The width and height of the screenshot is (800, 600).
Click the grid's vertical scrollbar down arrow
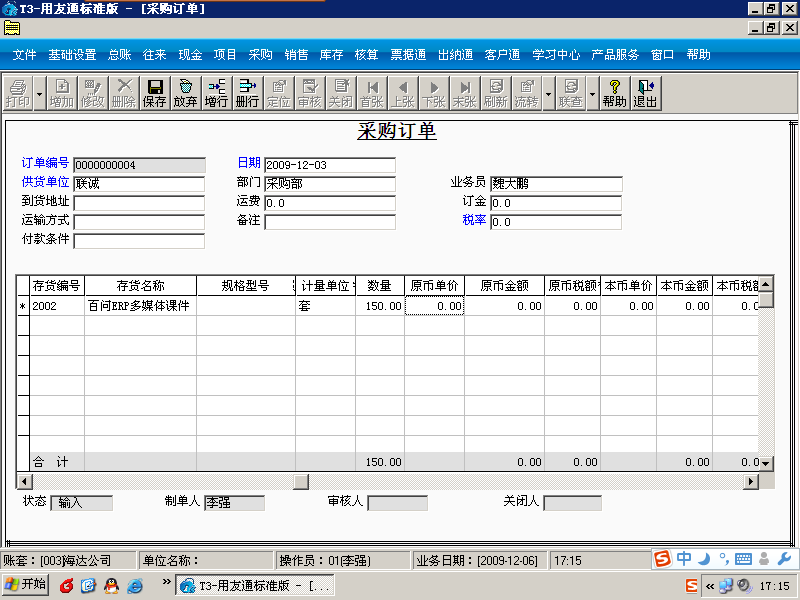coord(766,463)
